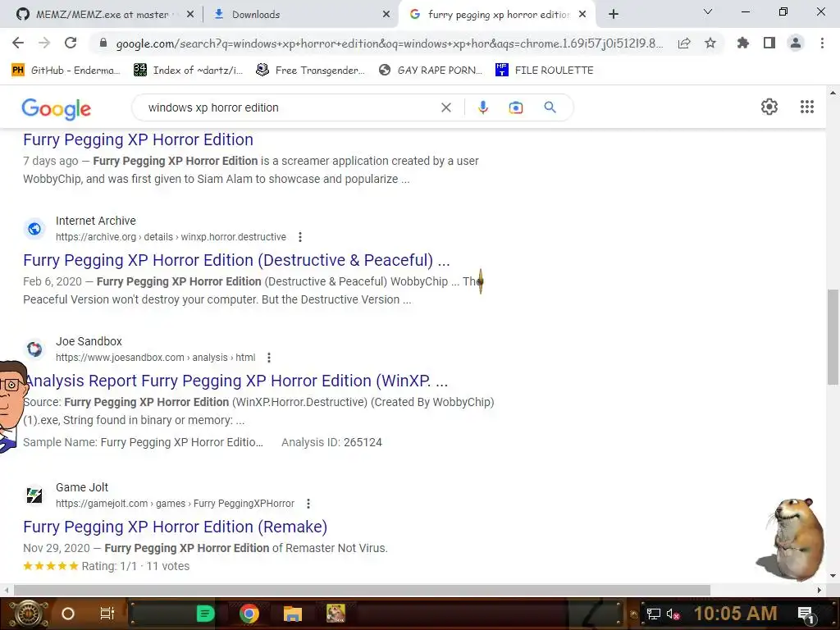Close the MEMZ/MEMZ.exe tab

click(x=190, y=15)
